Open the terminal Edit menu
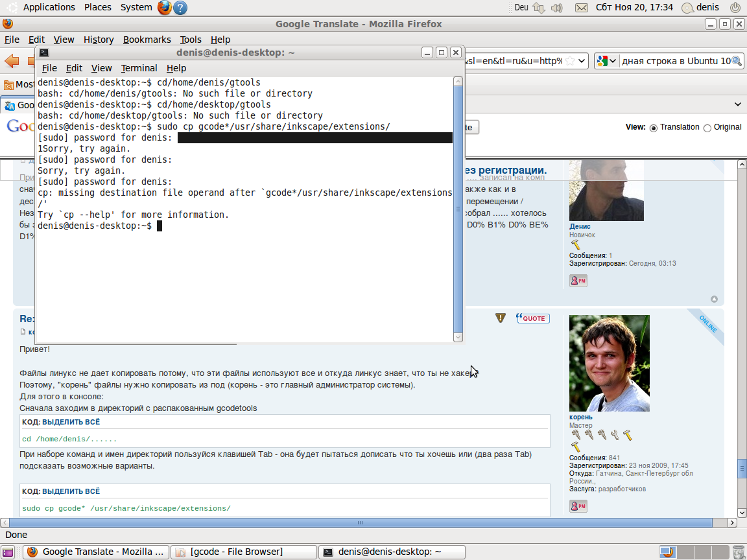The image size is (747, 560). tap(74, 68)
